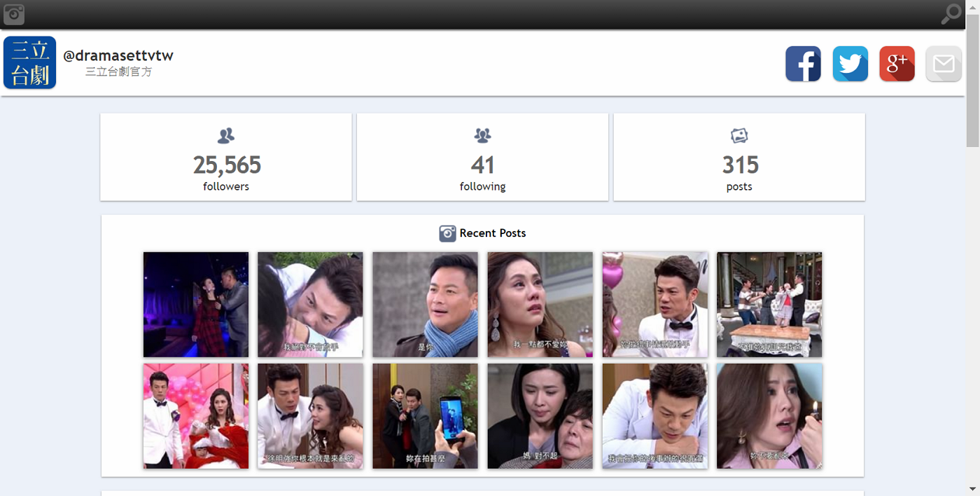Viewport: 980px width, 496px height.
Task: Share profile on Google Plus
Action: (897, 64)
